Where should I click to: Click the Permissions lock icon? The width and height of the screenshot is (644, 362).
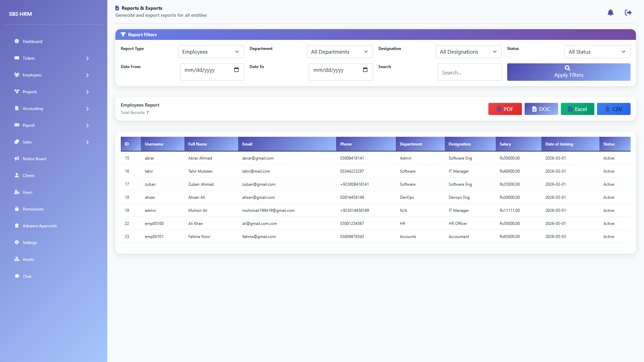pos(17,209)
